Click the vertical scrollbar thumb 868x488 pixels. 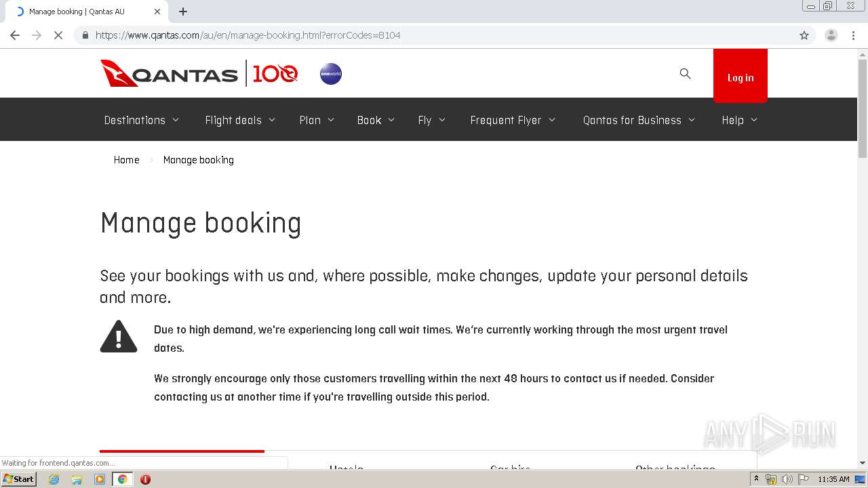[x=863, y=108]
